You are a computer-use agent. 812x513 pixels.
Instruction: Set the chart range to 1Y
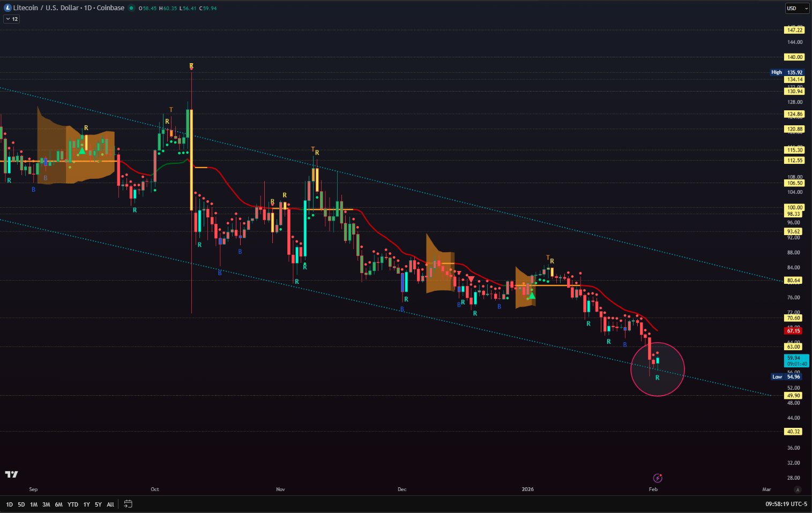click(x=86, y=504)
